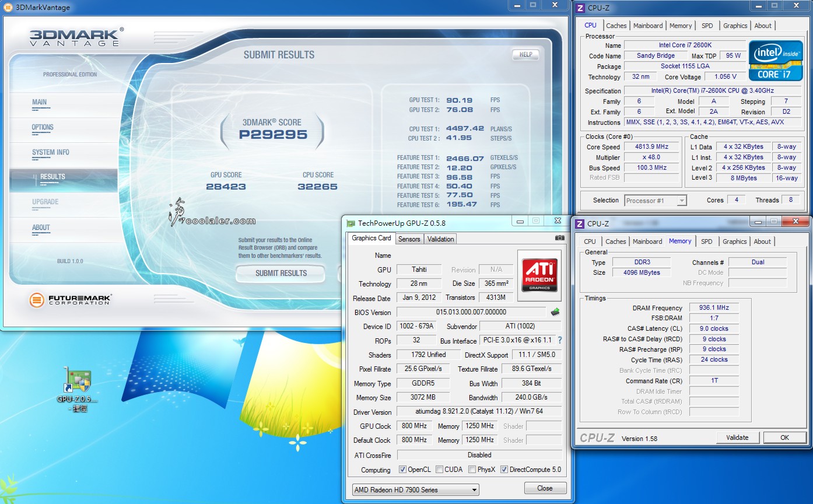Click the Close button in GPU-Z
Viewport: 813px width, 504px height.
(545, 488)
